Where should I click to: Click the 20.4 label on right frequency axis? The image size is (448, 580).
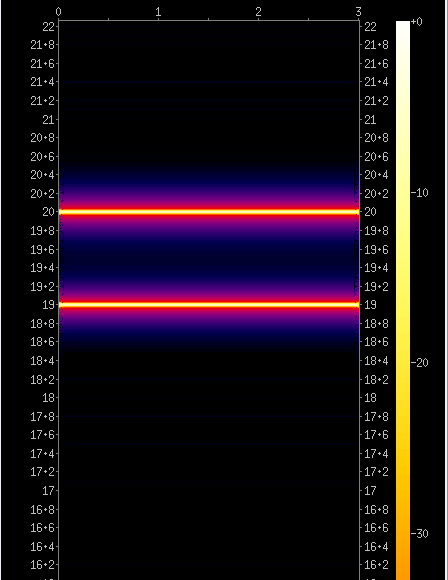pos(376,175)
